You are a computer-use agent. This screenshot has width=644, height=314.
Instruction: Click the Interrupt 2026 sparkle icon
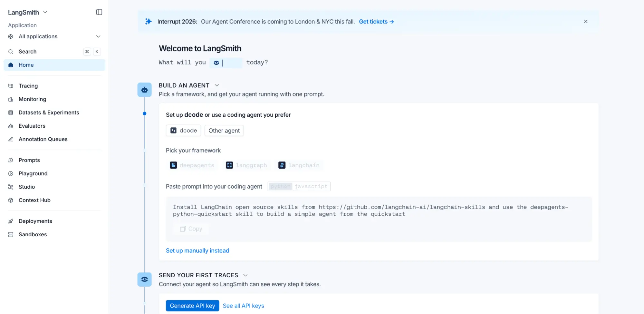[148, 22]
